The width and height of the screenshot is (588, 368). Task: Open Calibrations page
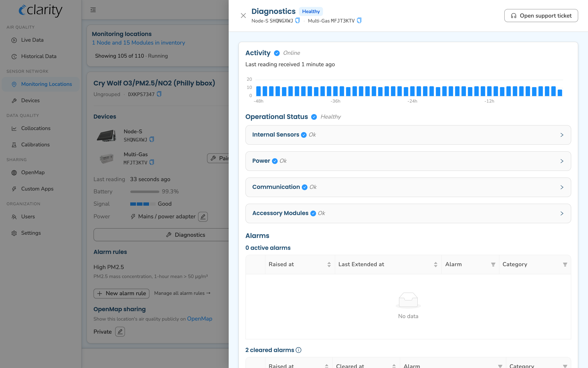(35, 145)
